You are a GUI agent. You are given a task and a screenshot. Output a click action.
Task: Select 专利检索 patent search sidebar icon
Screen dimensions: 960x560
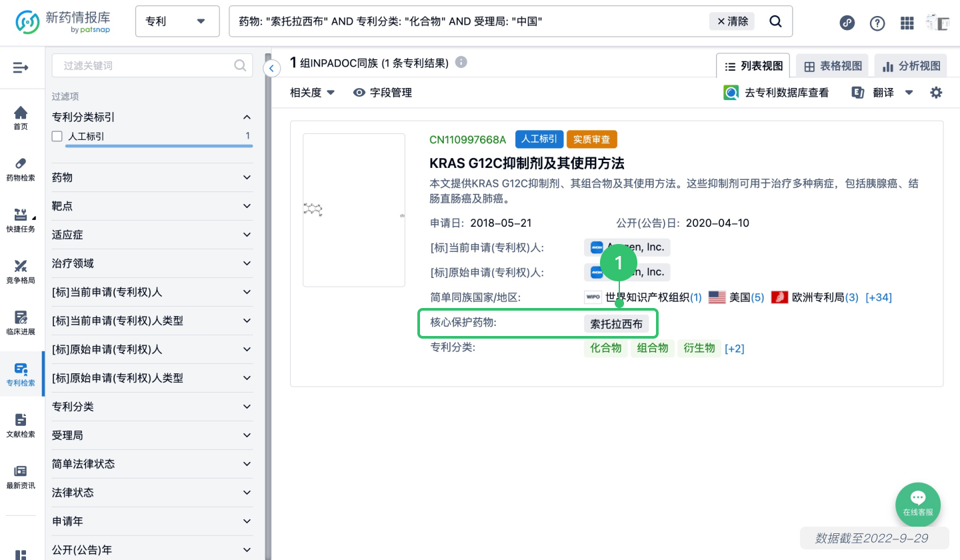(21, 375)
